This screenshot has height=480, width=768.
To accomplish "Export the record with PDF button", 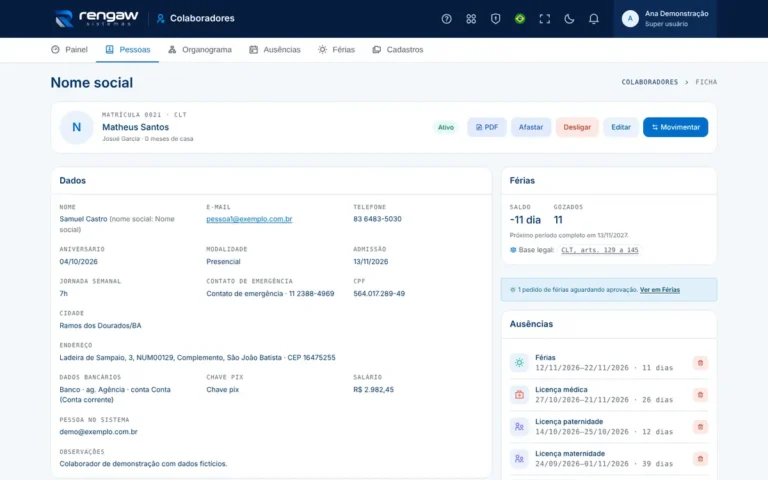I will 486,127.
